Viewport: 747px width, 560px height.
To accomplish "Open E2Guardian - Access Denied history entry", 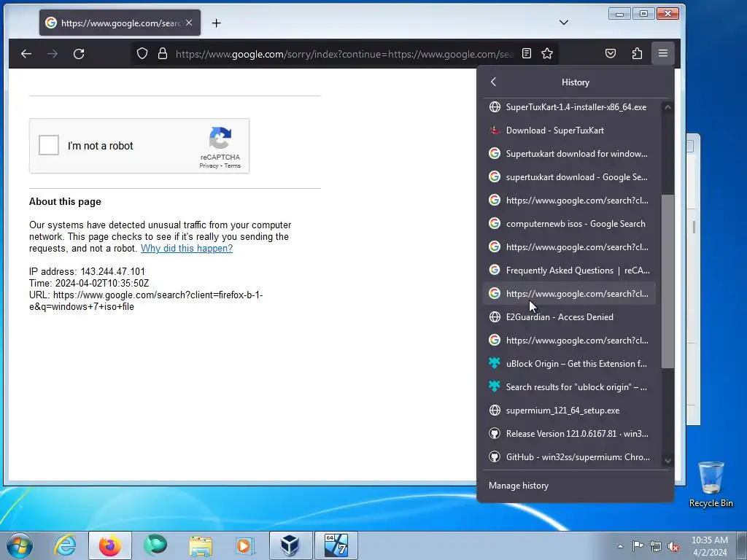I will coord(569,317).
